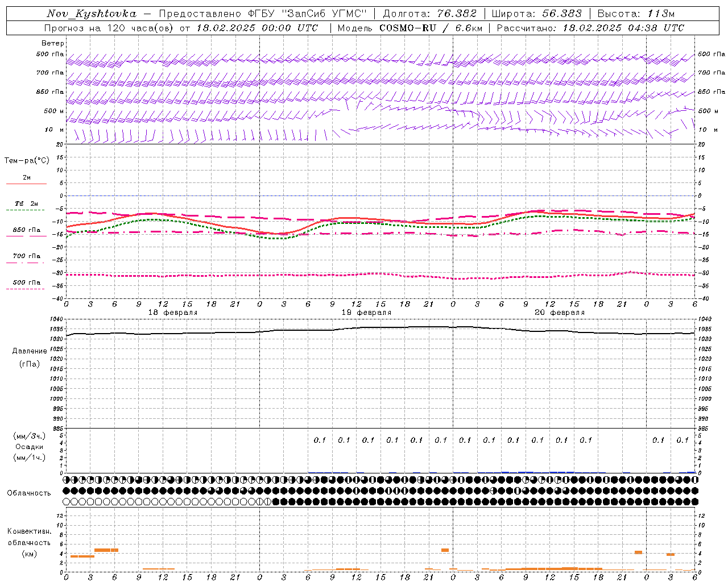
Task: Click the Конвективн. convective cloud label
Action: (x=30, y=531)
